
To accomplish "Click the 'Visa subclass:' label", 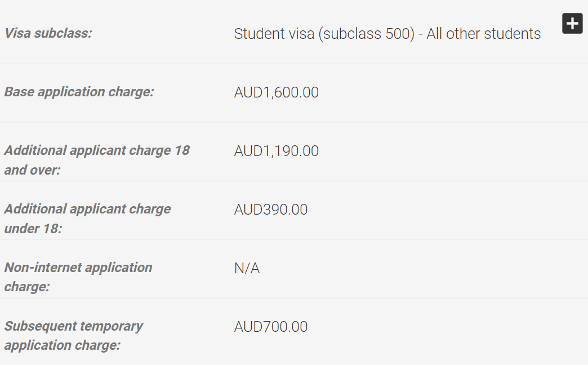I will 48,33.
